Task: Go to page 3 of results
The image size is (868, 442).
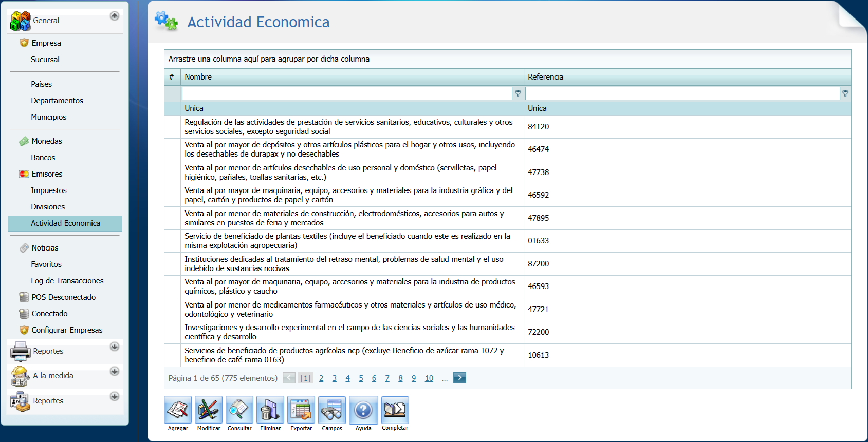Action: coord(335,378)
